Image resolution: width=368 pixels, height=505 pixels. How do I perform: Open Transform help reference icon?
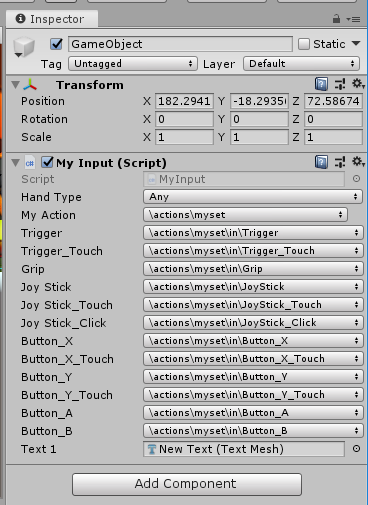click(321, 84)
